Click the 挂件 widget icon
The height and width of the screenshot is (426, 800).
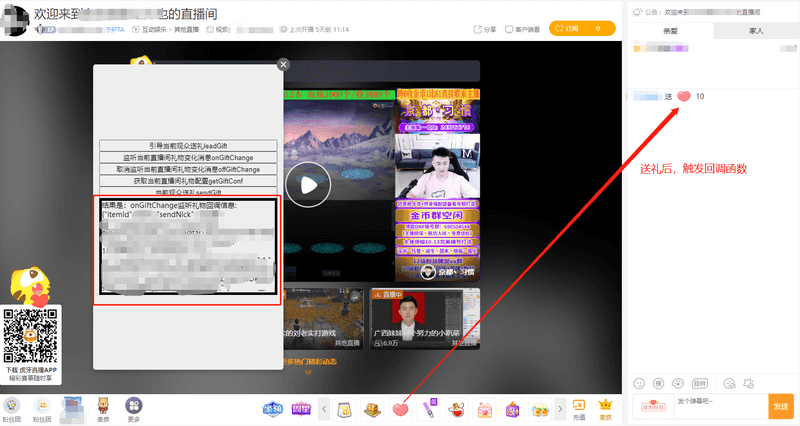(x=699, y=383)
